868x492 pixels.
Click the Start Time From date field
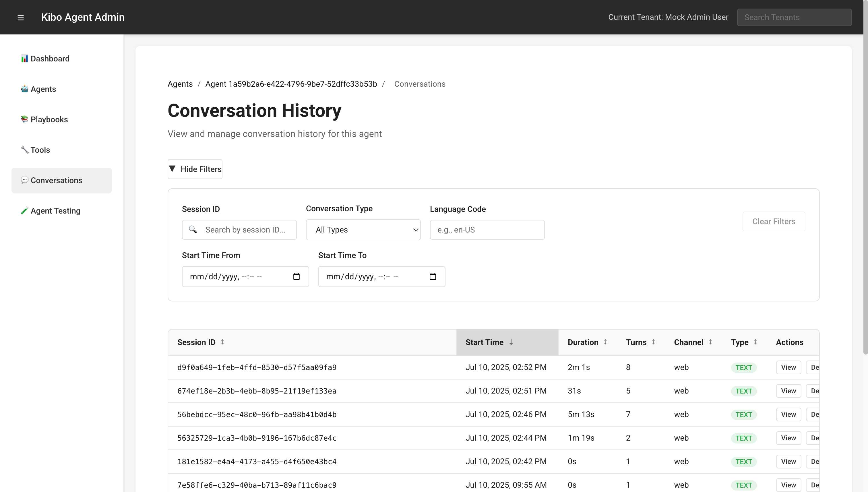245,277
